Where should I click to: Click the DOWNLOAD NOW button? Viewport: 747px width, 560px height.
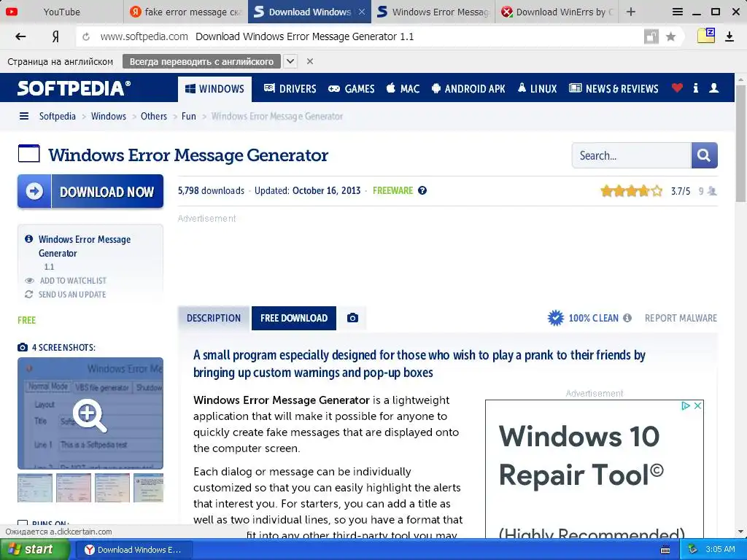coord(90,192)
